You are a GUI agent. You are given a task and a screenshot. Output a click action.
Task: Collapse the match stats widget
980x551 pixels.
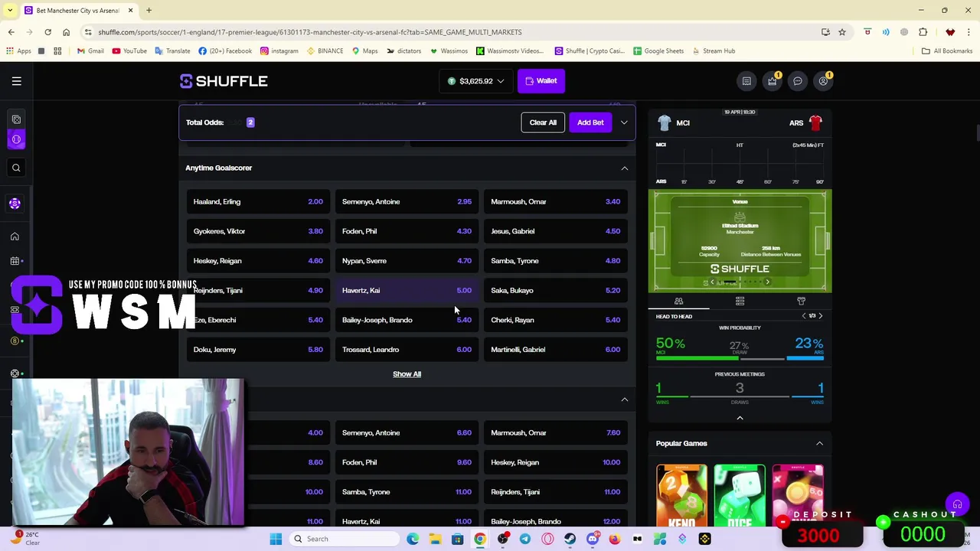pyautogui.click(x=740, y=418)
